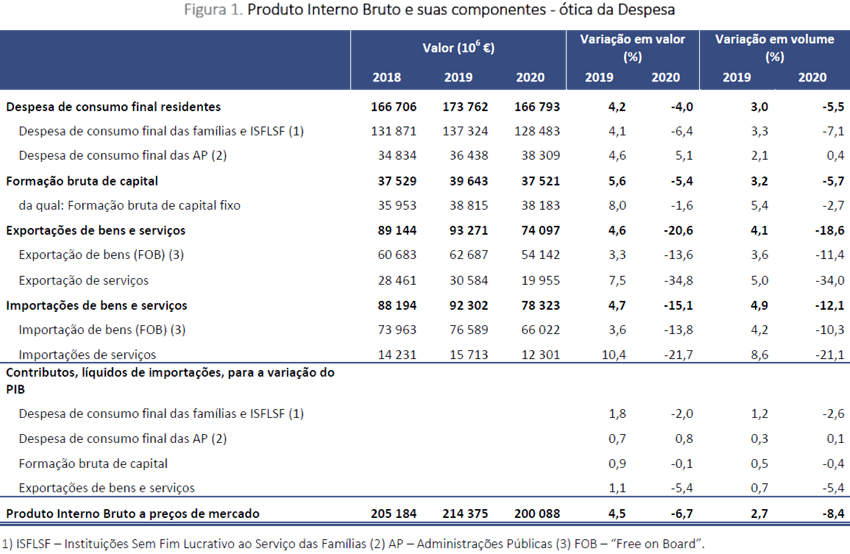Click the row label "Despesa de consumo final residentes"
Screen dimensions: 850x554
[113, 107]
